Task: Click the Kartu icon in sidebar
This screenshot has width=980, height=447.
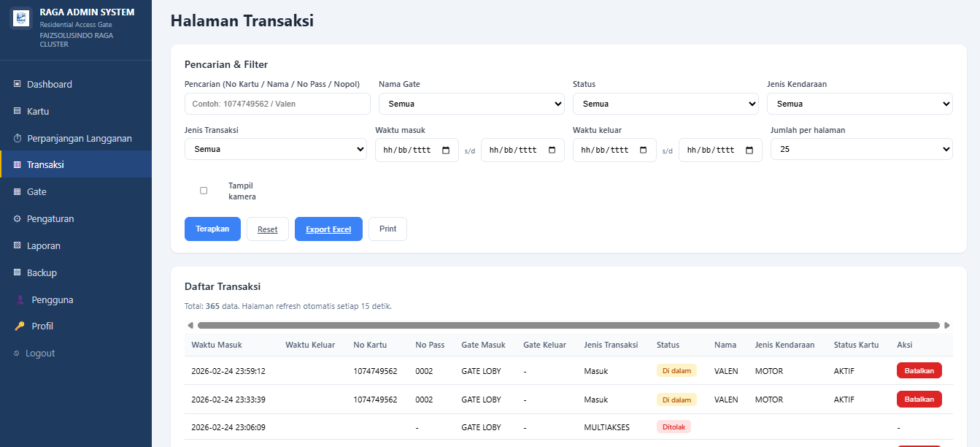Action: pos(18,111)
